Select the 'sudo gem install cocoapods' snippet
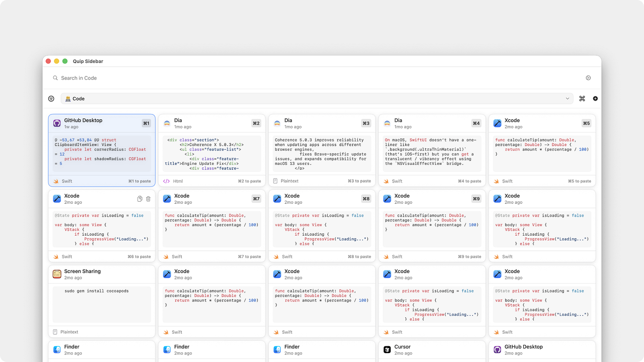Viewport: 644px width, 362px height. [102, 305]
